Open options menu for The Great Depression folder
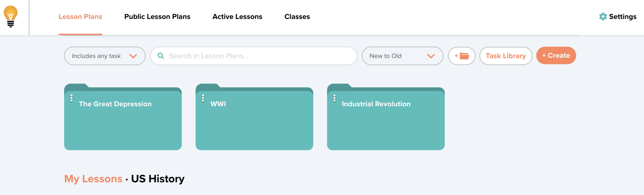The image size is (644, 195). [x=72, y=98]
